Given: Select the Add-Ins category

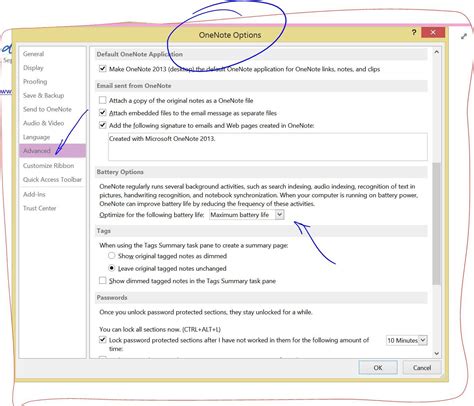Looking at the screenshot, I should click(x=34, y=194).
